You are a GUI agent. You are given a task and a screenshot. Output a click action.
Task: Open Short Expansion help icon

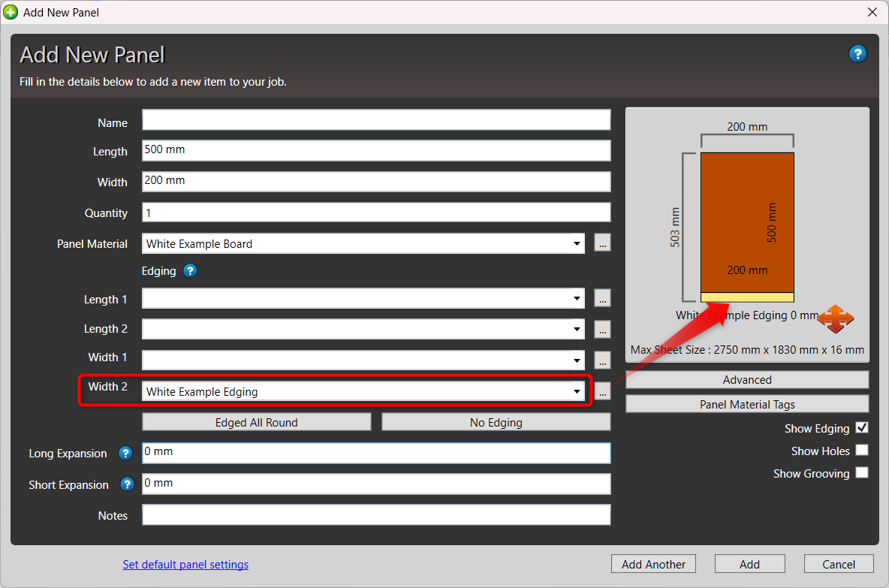pyautogui.click(x=127, y=484)
